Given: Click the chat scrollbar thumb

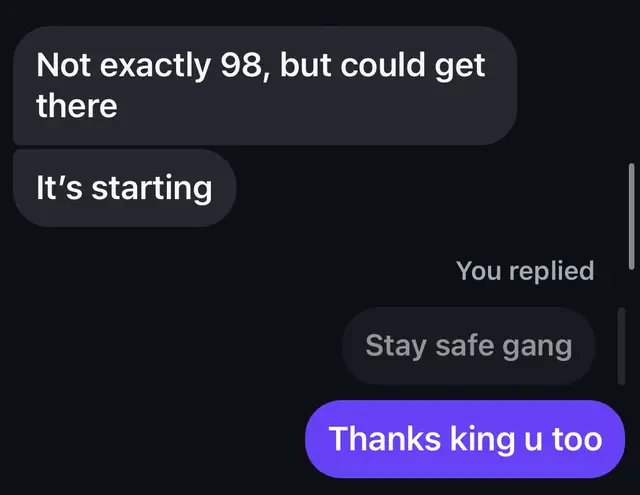Looking at the screenshot, I should (x=631, y=216).
